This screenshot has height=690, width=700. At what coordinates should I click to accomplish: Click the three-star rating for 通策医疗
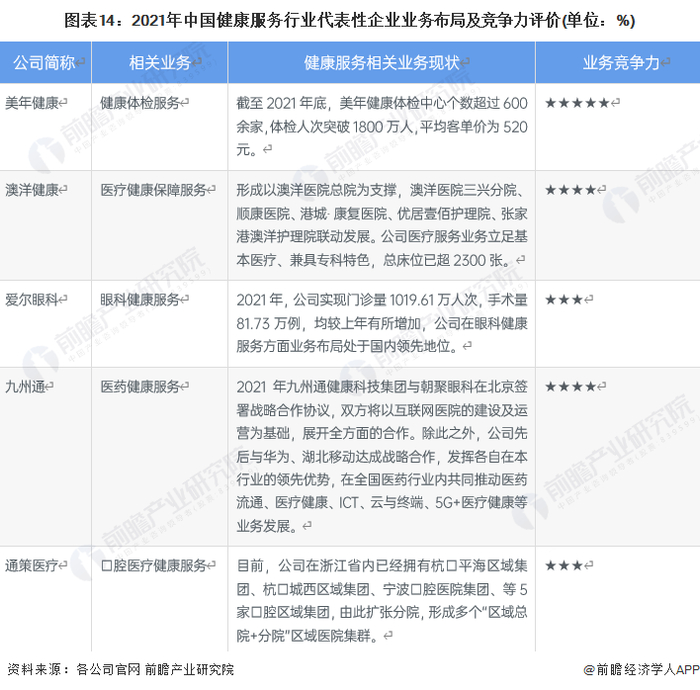coord(564,565)
